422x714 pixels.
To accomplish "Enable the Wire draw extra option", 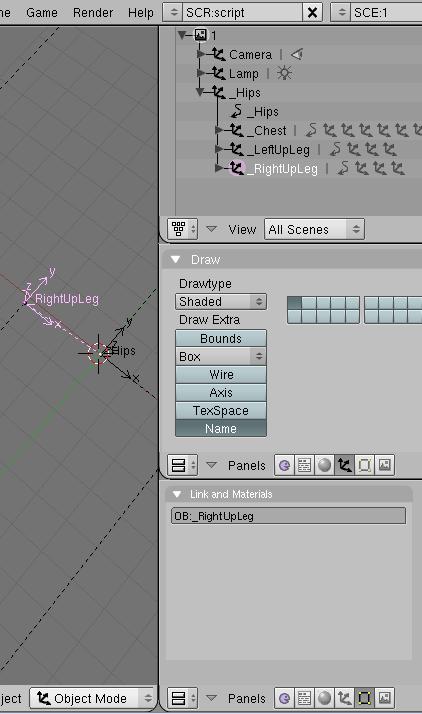I will (221, 375).
